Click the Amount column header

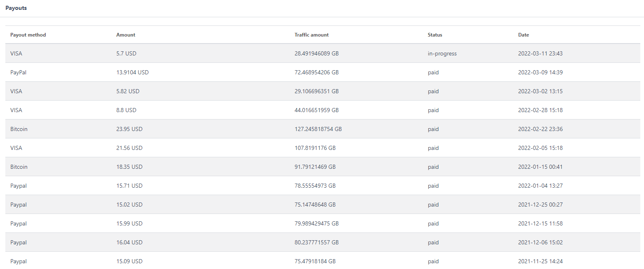pyautogui.click(x=126, y=35)
